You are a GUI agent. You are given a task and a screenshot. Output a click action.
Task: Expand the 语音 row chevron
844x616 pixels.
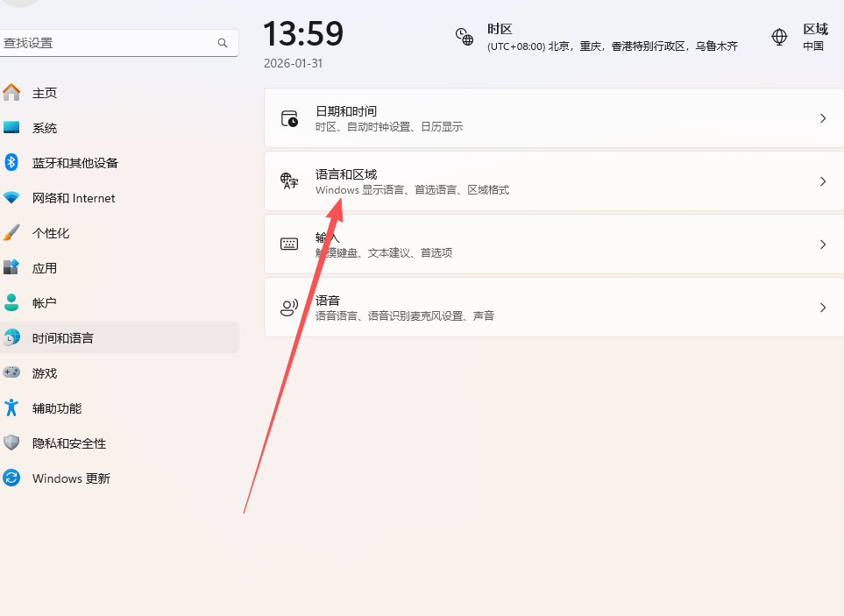tap(822, 308)
